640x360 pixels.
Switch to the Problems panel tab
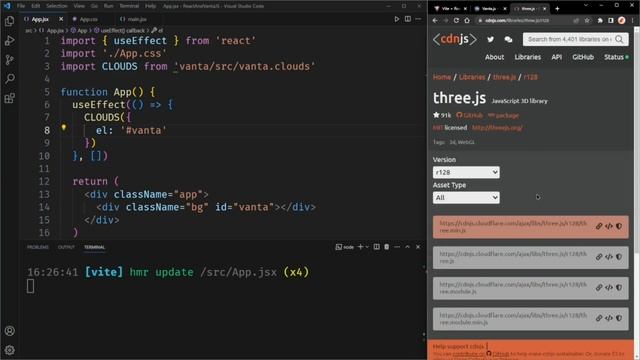[38, 247]
